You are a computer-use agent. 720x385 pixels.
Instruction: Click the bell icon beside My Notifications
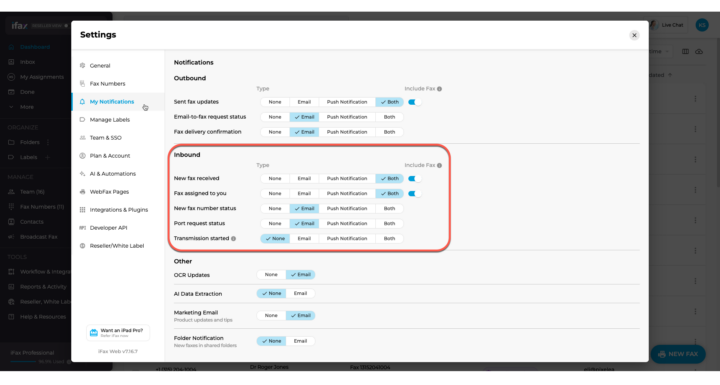pyautogui.click(x=83, y=102)
